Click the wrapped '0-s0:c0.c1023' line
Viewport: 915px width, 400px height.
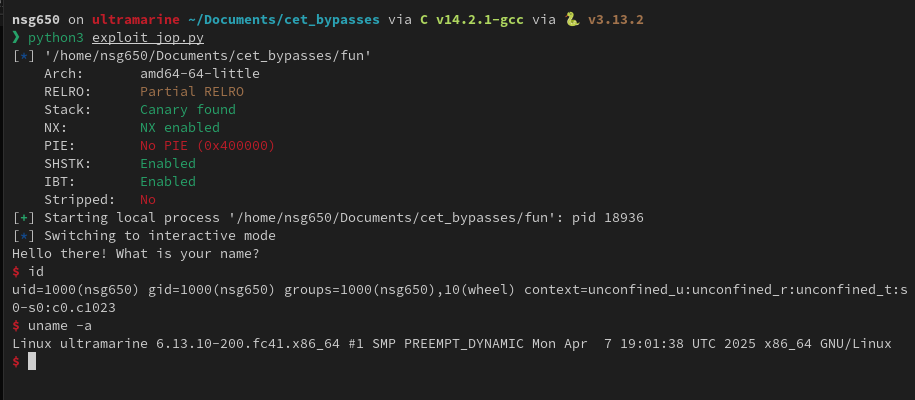[x=64, y=308]
